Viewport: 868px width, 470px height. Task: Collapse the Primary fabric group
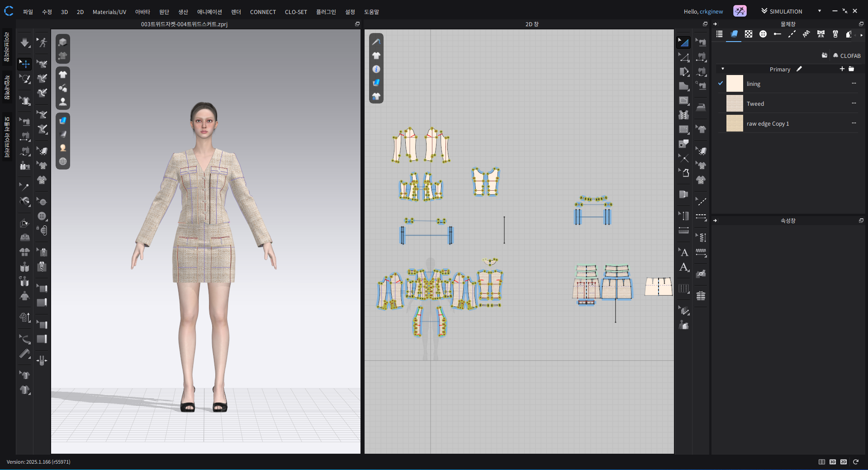(723, 69)
